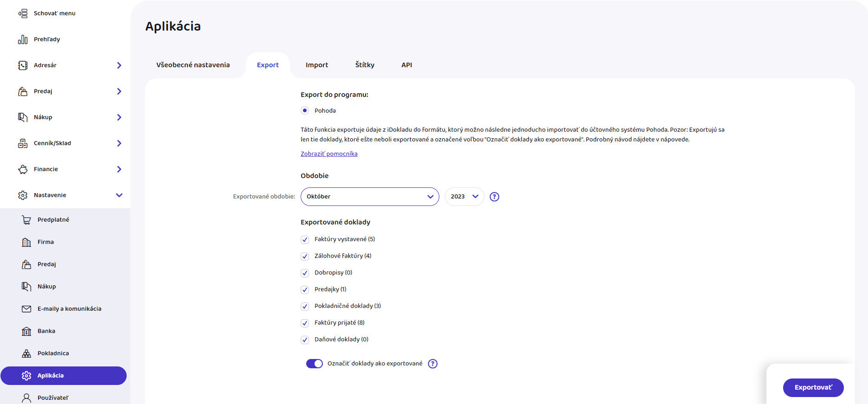Uncheck the Faktúry vystavené checkbox
The image size is (868, 404).
(305, 240)
